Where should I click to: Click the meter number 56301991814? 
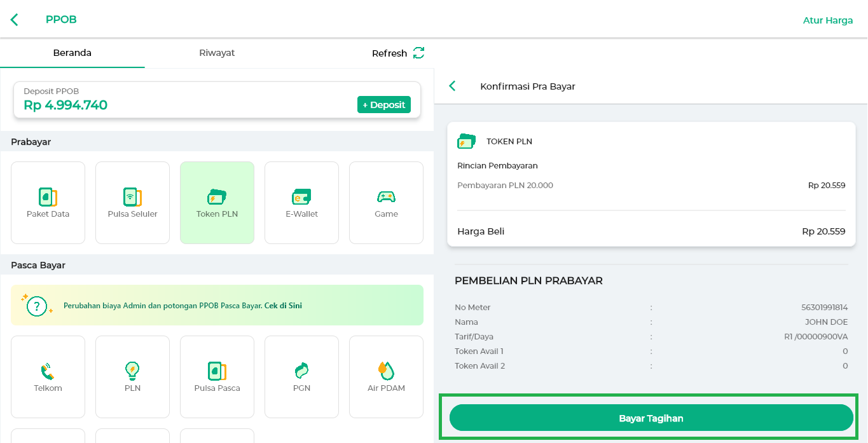point(825,308)
